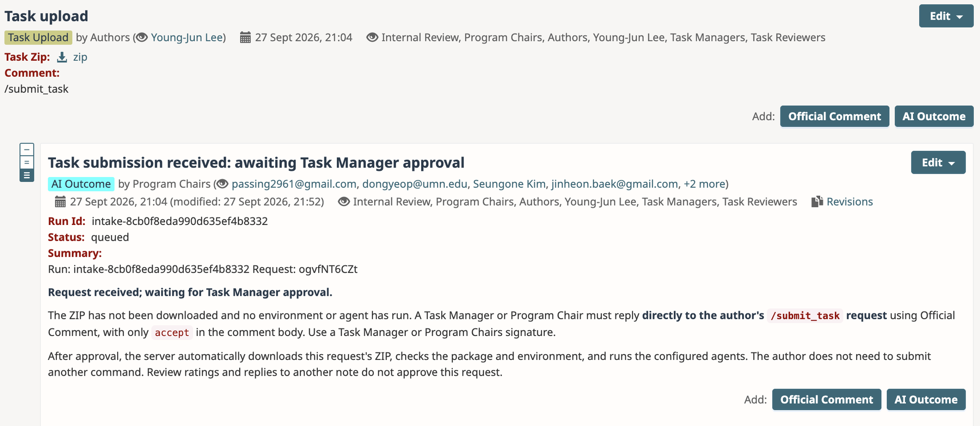Open the jinheon.baek@gmail.com profile link
This screenshot has height=426, width=980.
pos(614,184)
